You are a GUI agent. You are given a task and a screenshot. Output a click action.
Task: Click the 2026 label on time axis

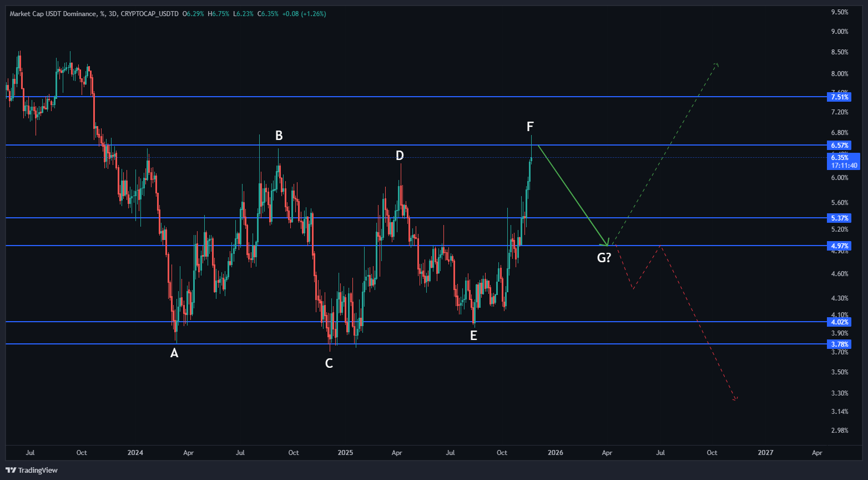[x=555, y=453]
